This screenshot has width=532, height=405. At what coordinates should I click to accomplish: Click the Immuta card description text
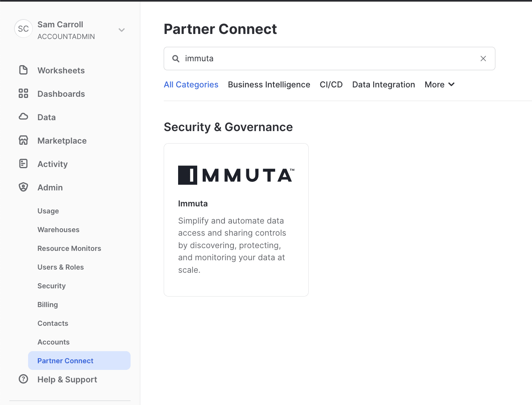point(232,245)
